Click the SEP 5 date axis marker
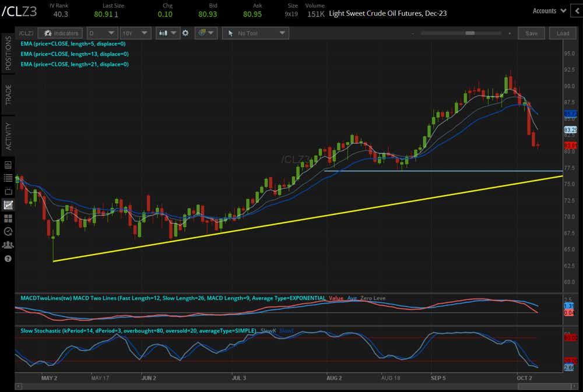 (x=438, y=378)
